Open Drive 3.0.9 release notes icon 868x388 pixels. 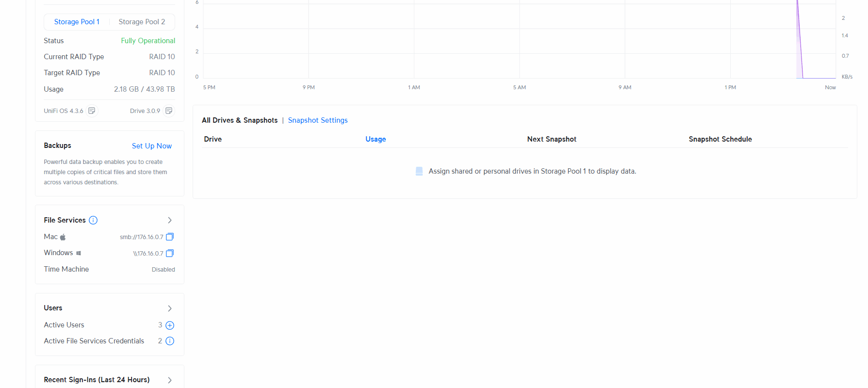169,111
